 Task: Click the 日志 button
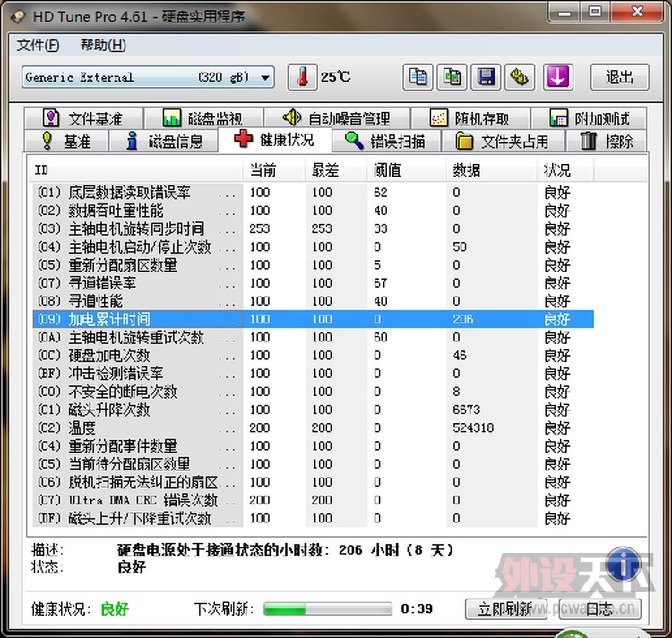point(599,608)
